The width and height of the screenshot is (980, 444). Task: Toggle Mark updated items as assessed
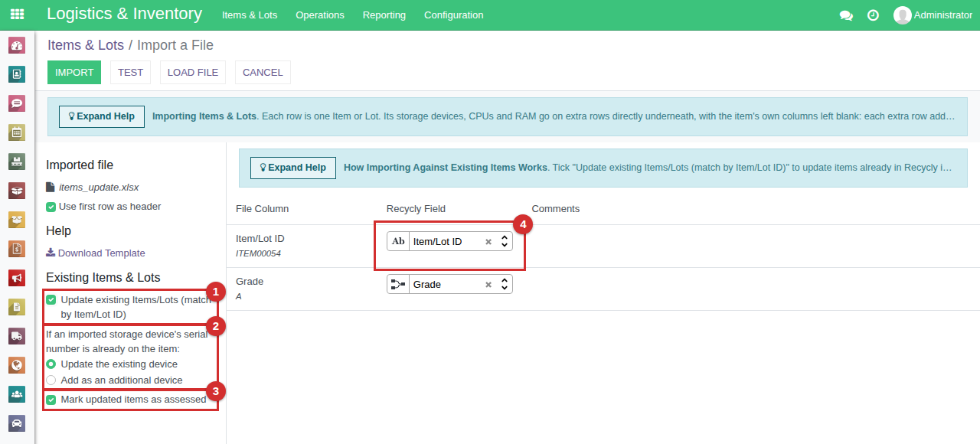(x=51, y=400)
